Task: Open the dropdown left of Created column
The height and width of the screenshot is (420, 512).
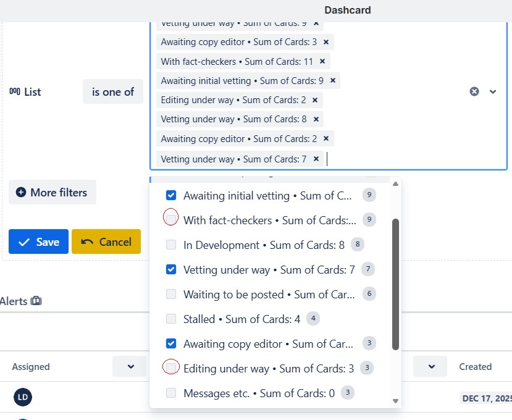Action: point(431,366)
